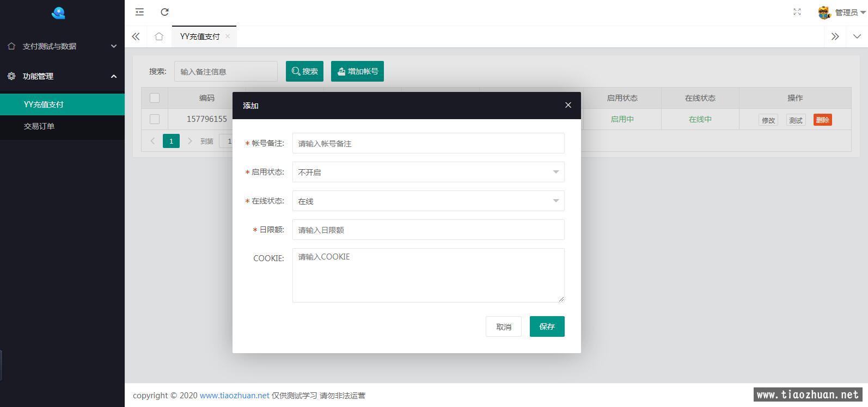
Task: Check the row checkbox for 157796155
Action: pyautogui.click(x=155, y=119)
